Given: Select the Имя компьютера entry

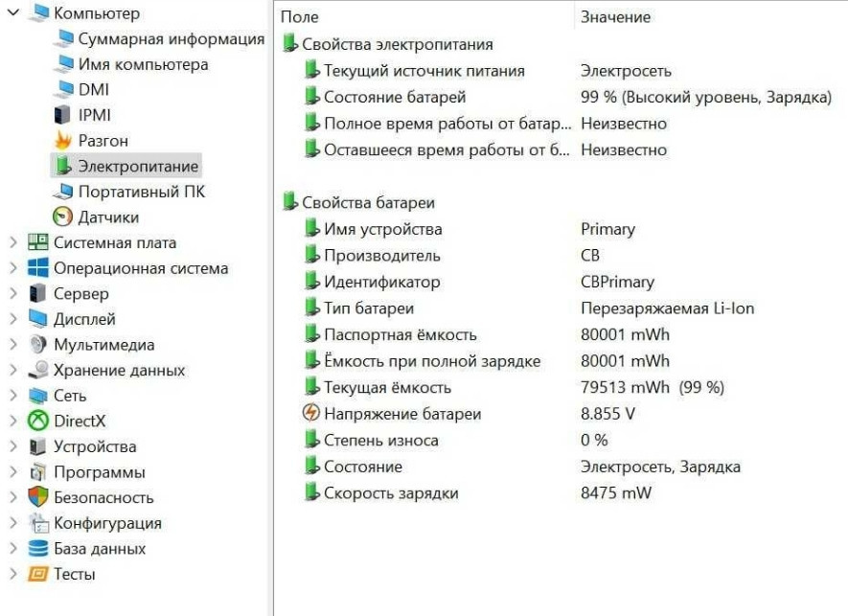Looking at the screenshot, I should tap(143, 64).
